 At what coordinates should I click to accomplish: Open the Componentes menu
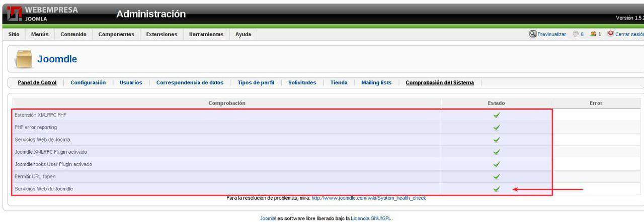click(x=116, y=34)
